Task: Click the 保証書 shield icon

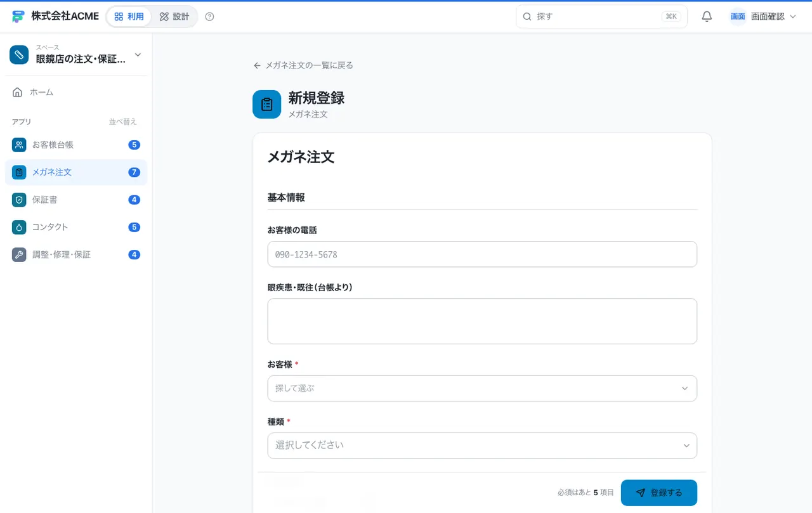Action: 19,199
